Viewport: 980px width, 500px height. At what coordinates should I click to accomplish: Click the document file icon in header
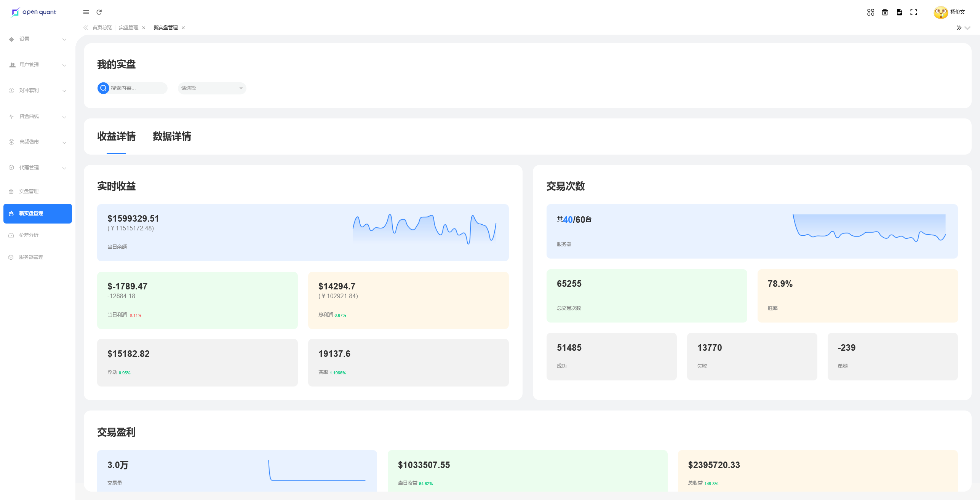(899, 12)
